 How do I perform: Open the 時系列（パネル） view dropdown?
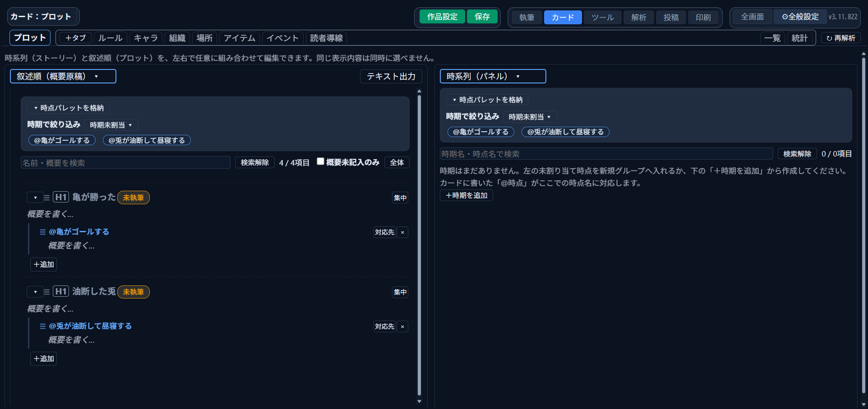[x=493, y=76]
